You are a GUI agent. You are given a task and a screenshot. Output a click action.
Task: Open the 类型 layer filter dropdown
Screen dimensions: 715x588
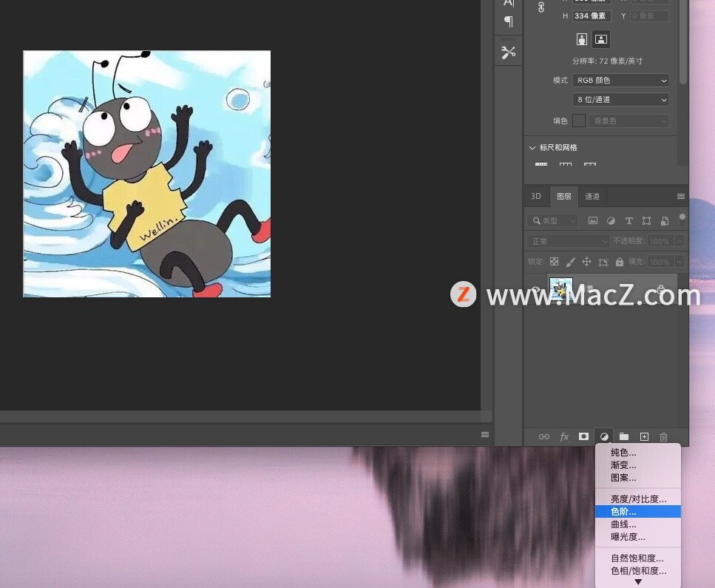click(x=552, y=221)
